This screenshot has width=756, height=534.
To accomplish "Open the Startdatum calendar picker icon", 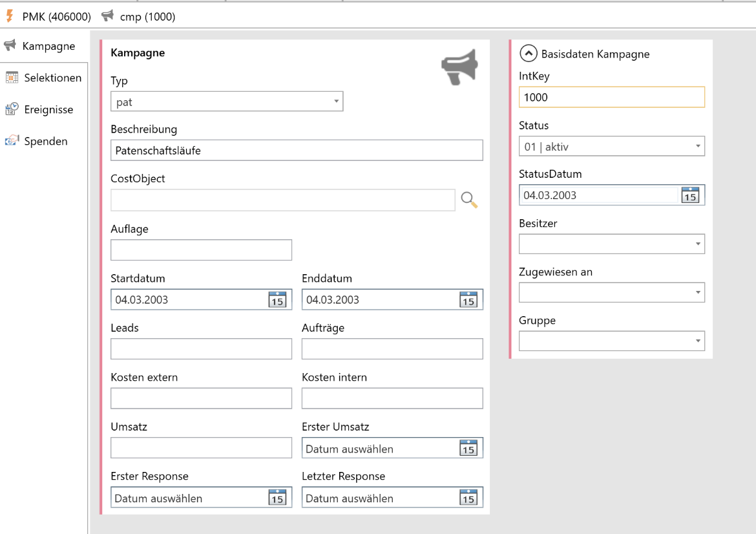I will 277,300.
